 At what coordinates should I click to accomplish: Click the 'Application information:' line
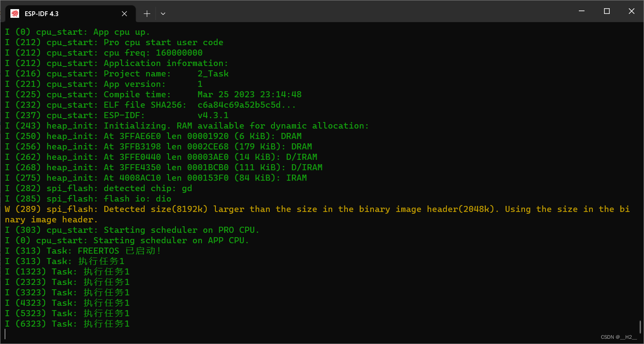(x=116, y=63)
